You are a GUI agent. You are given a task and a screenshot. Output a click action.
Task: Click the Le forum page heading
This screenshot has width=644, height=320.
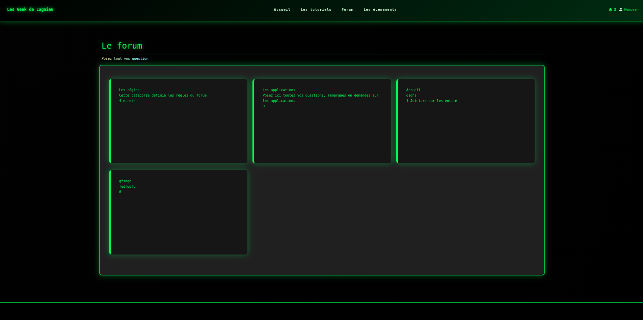click(122, 46)
